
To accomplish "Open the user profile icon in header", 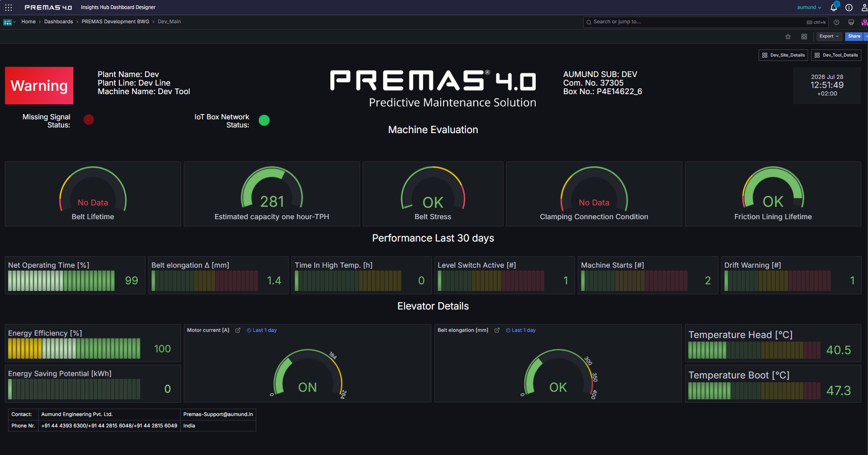I will (x=864, y=7).
